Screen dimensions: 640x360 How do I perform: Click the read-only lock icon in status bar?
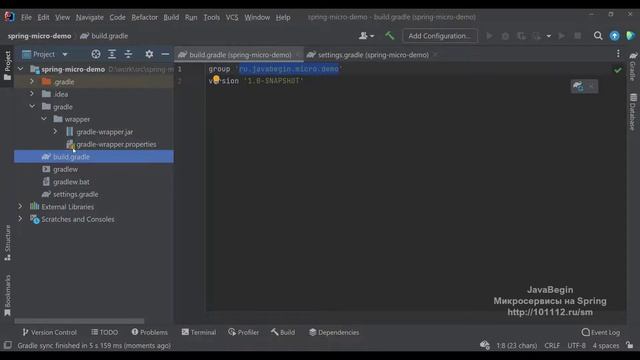tap(630, 345)
